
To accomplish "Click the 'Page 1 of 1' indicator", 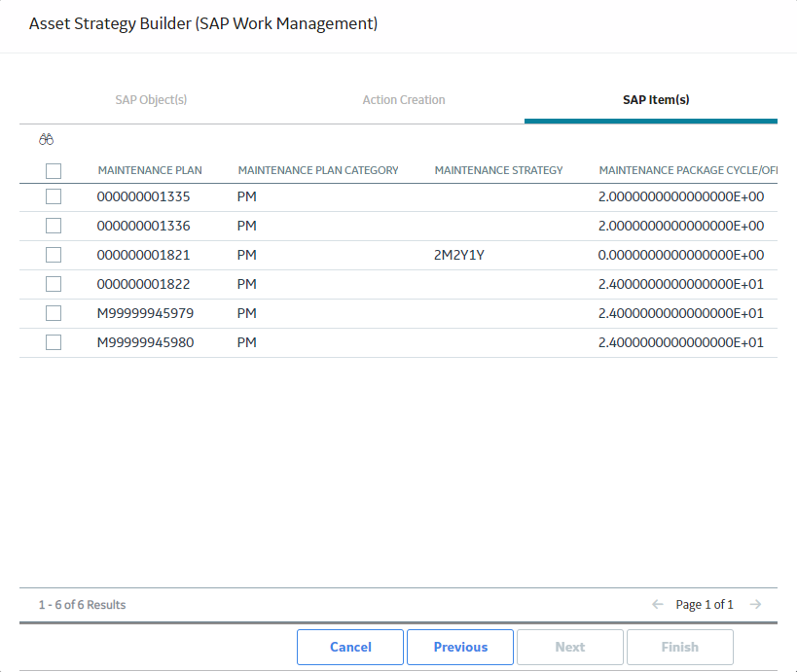I will pyautogui.click(x=705, y=605).
